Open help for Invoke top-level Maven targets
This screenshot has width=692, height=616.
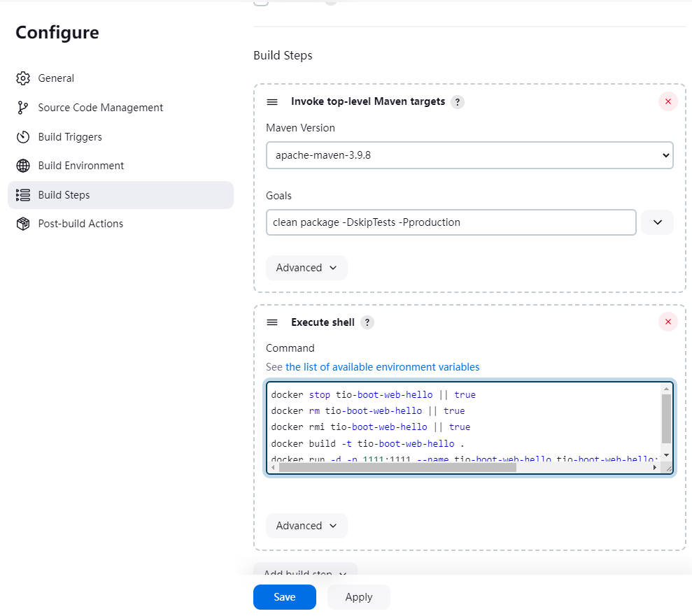point(458,102)
